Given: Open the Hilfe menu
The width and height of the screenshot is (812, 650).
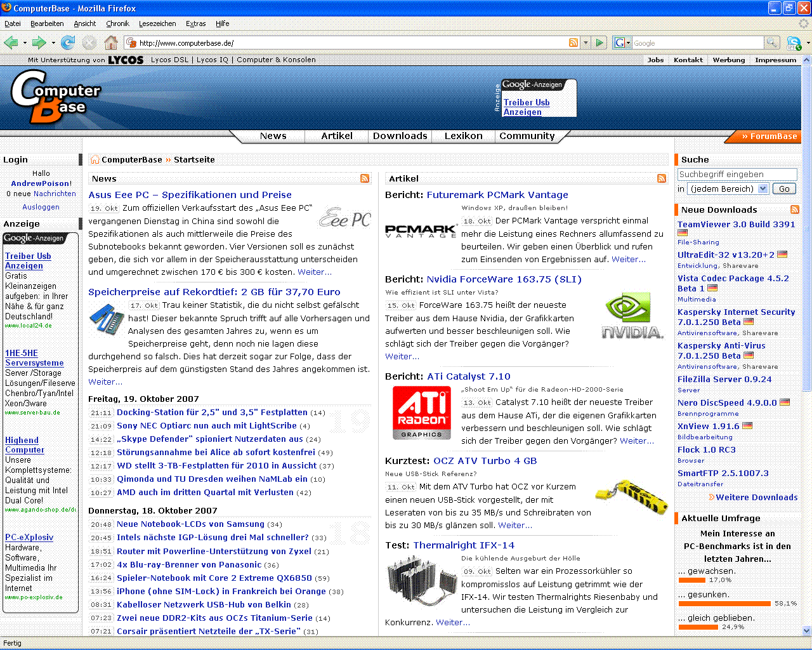Looking at the screenshot, I should (223, 23).
